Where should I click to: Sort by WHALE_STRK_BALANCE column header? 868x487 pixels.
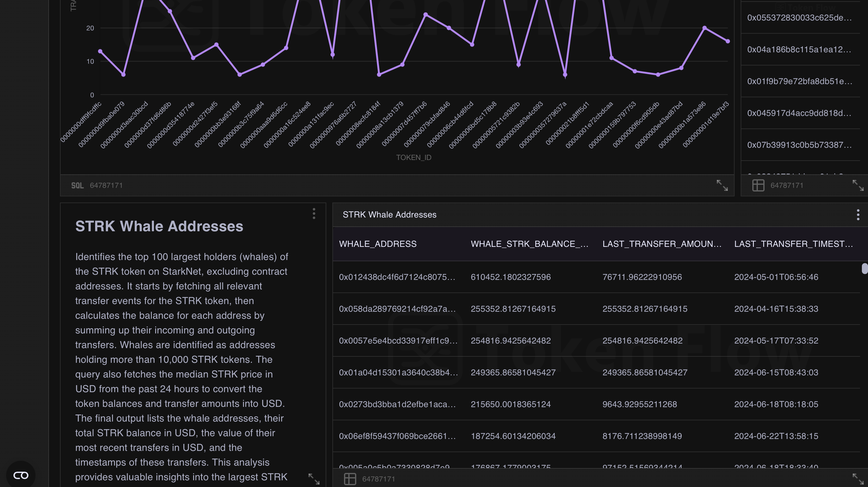(x=529, y=244)
